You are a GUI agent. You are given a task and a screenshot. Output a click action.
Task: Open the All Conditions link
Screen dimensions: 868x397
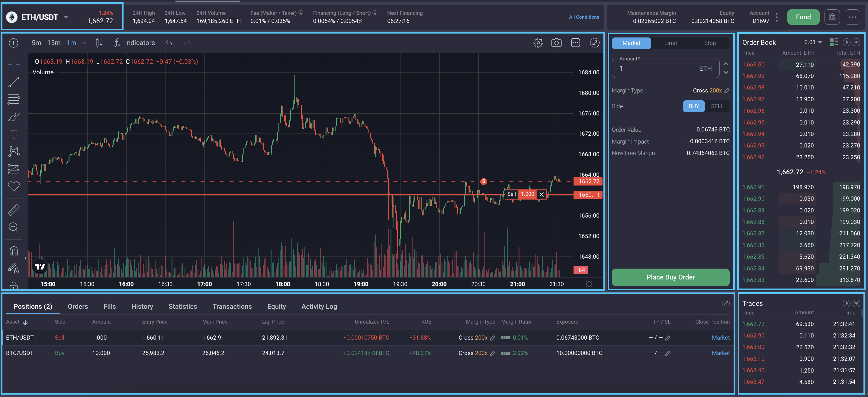click(583, 17)
